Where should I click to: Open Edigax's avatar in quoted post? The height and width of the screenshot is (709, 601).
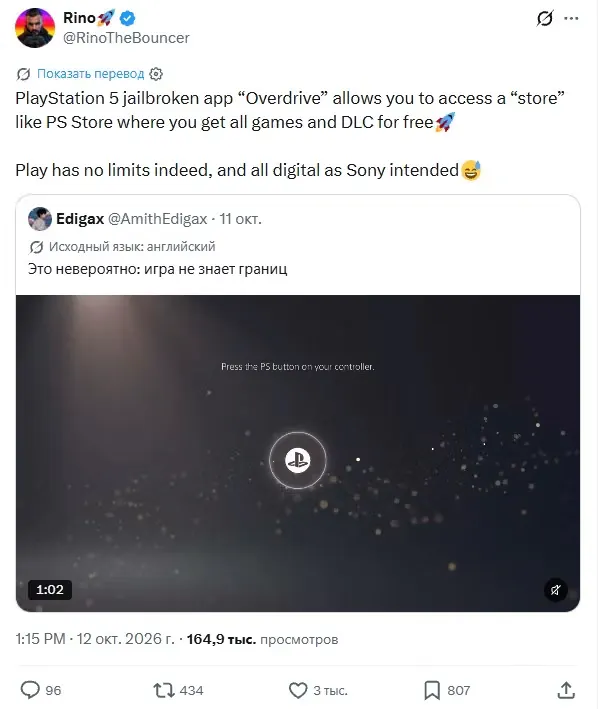click(x=39, y=219)
